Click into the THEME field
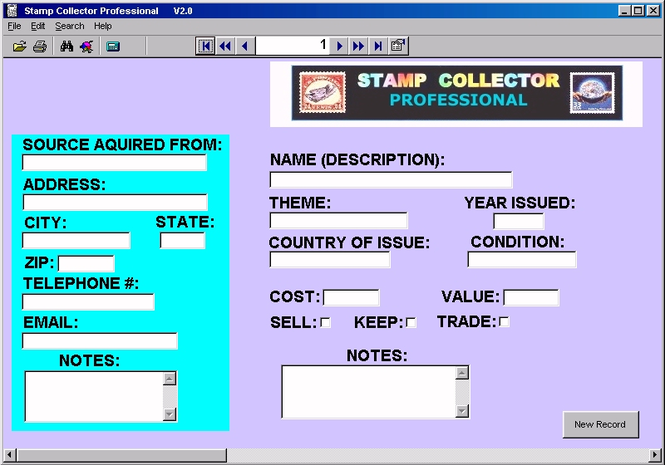 338,221
